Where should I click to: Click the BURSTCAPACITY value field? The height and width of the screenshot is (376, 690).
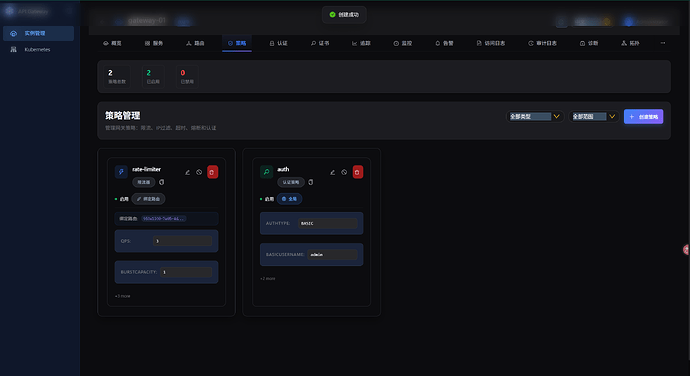186,272
